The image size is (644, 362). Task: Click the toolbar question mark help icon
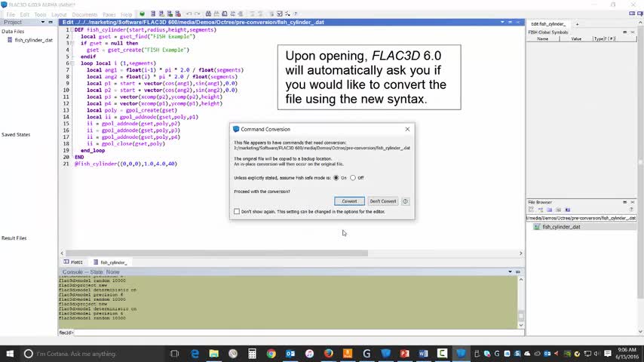click(296, 14)
